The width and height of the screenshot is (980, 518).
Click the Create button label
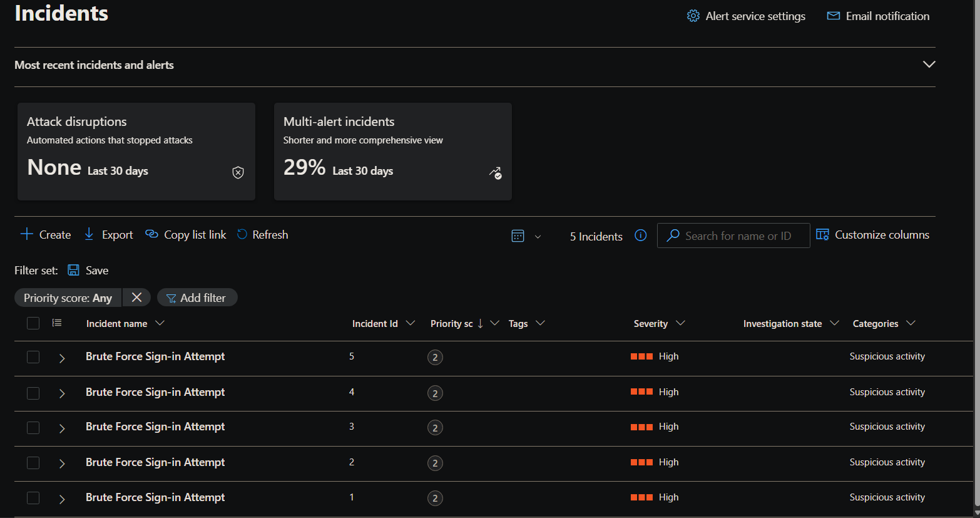click(x=55, y=235)
